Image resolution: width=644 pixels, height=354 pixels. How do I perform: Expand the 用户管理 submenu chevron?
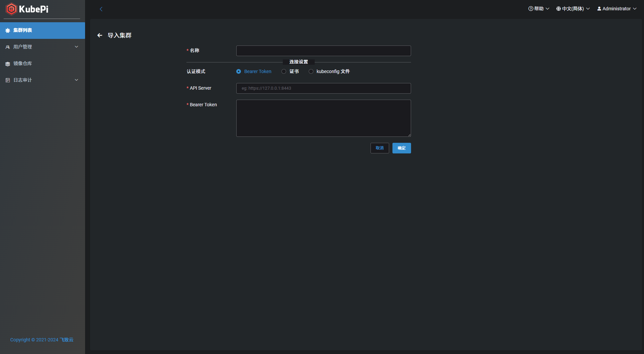pyautogui.click(x=76, y=47)
